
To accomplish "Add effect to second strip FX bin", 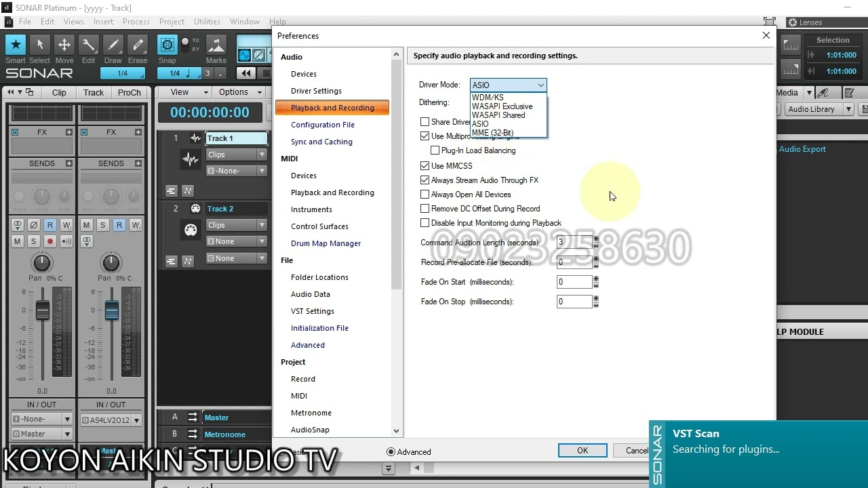I will pyautogui.click(x=138, y=132).
